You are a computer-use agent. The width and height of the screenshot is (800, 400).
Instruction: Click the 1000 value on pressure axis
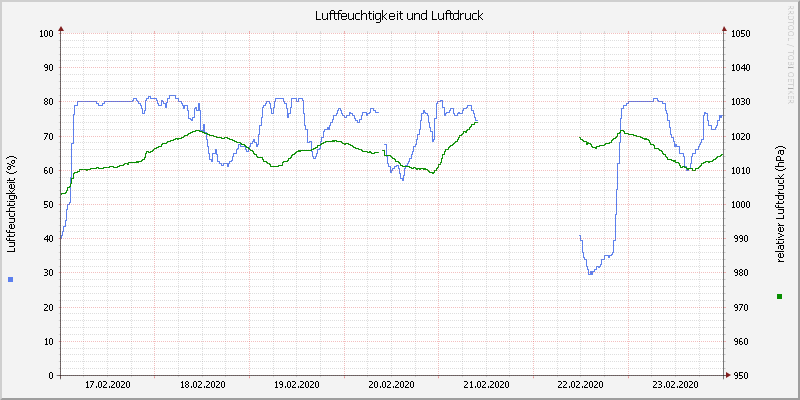(x=740, y=205)
